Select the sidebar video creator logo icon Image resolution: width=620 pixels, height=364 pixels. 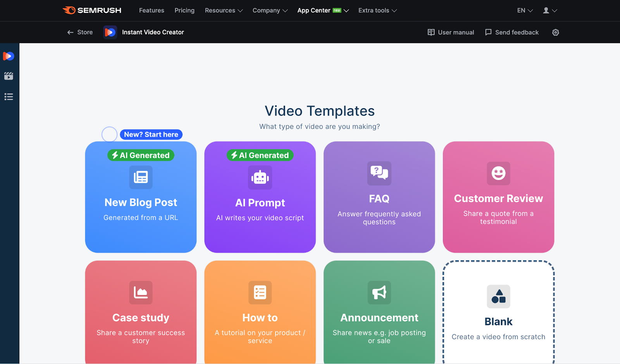[9, 56]
